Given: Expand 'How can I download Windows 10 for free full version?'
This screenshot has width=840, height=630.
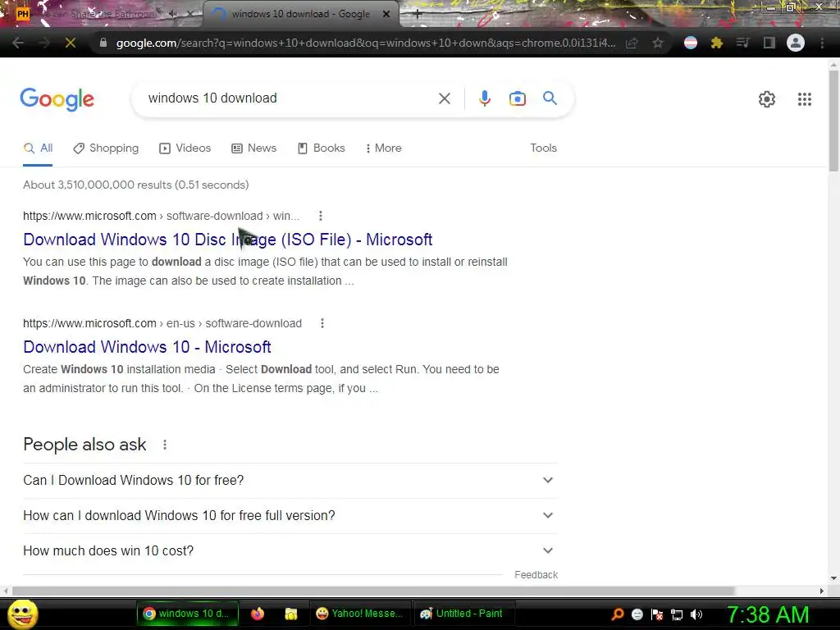Looking at the screenshot, I should pos(290,515).
